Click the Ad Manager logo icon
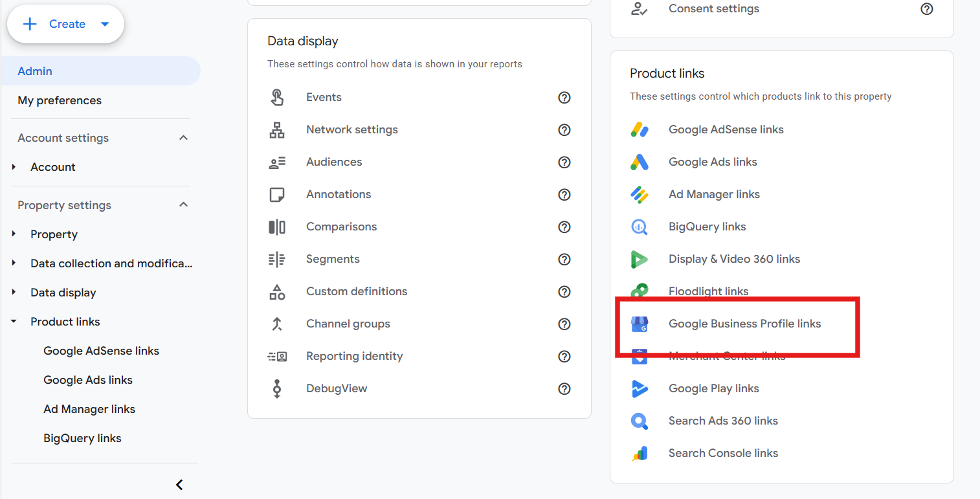 640,194
